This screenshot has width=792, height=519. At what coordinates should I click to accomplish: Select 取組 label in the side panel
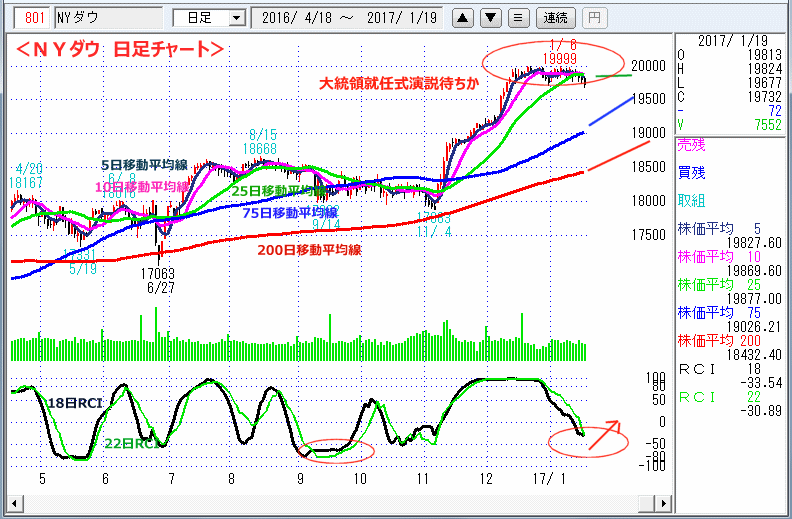coord(691,199)
